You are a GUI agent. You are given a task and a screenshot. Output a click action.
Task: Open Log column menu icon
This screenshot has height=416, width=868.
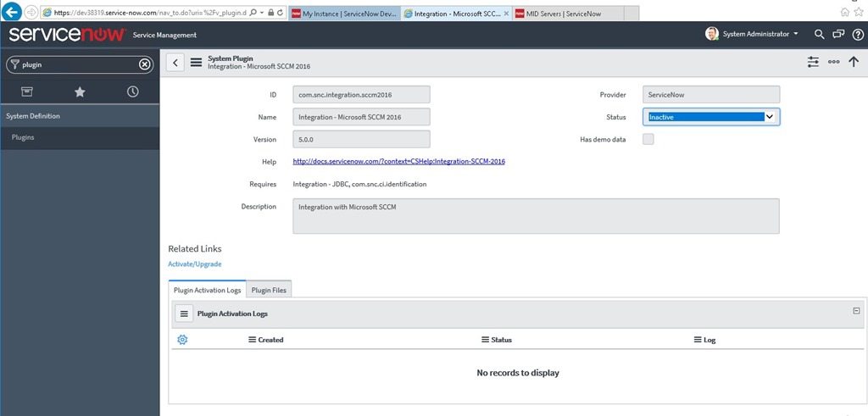pos(698,340)
